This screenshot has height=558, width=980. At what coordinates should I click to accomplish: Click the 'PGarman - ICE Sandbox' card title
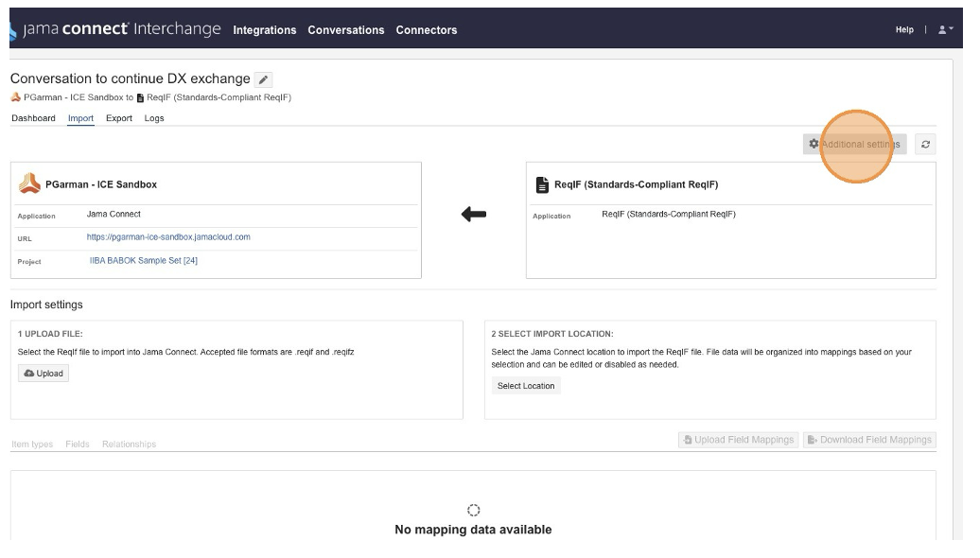click(101, 184)
